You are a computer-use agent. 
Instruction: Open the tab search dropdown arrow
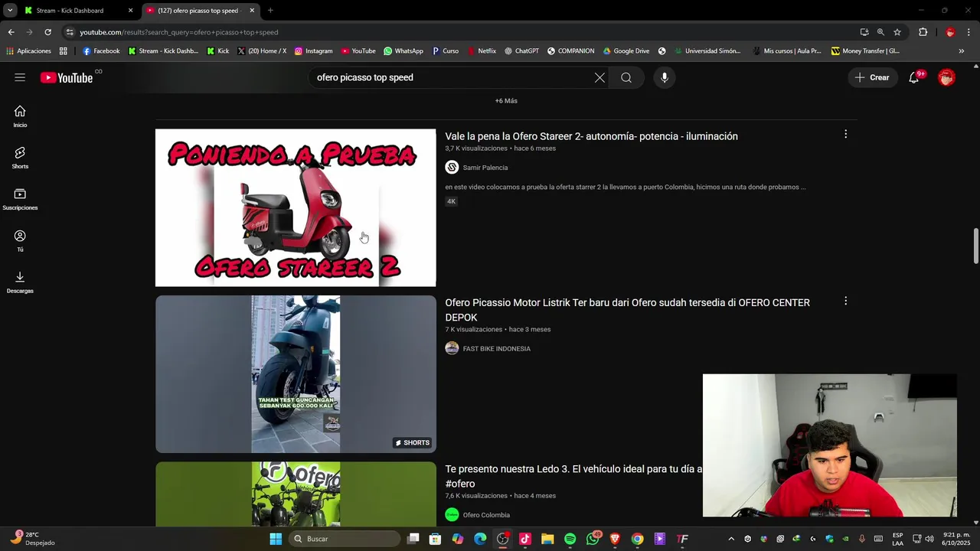pyautogui.click(x=10, y=11)
